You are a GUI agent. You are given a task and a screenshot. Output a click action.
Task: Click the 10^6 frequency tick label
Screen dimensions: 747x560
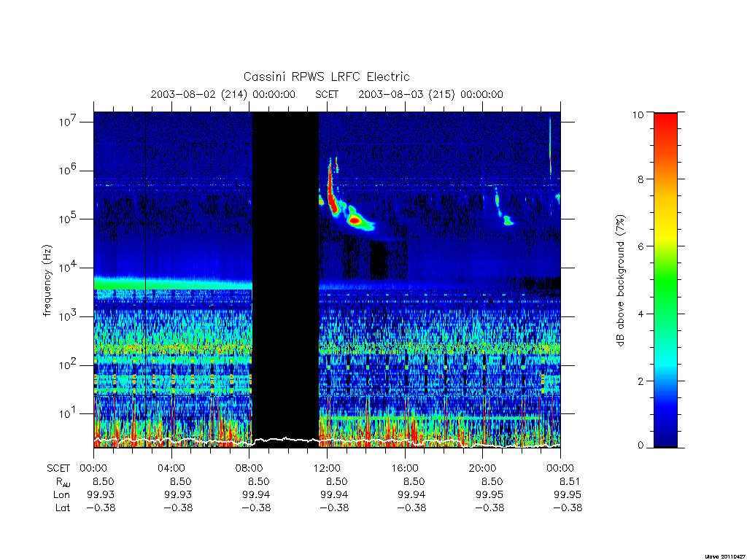click(x=69, y=171)
